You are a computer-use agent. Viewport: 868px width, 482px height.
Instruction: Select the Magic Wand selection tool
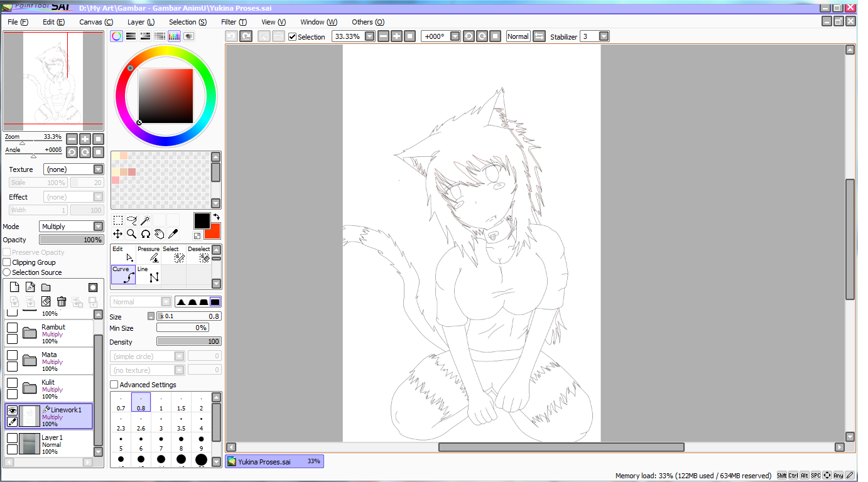[x=146, y=220]
